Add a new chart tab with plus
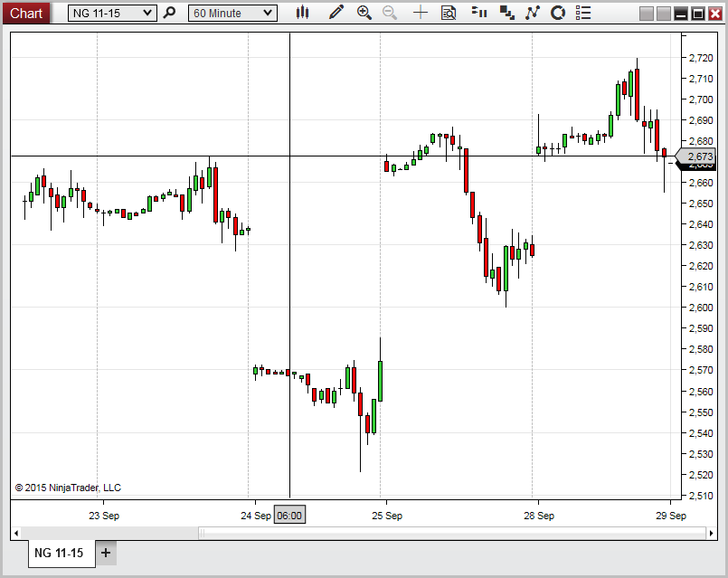Viewport: 728px width, 578px height. point(106,553)
